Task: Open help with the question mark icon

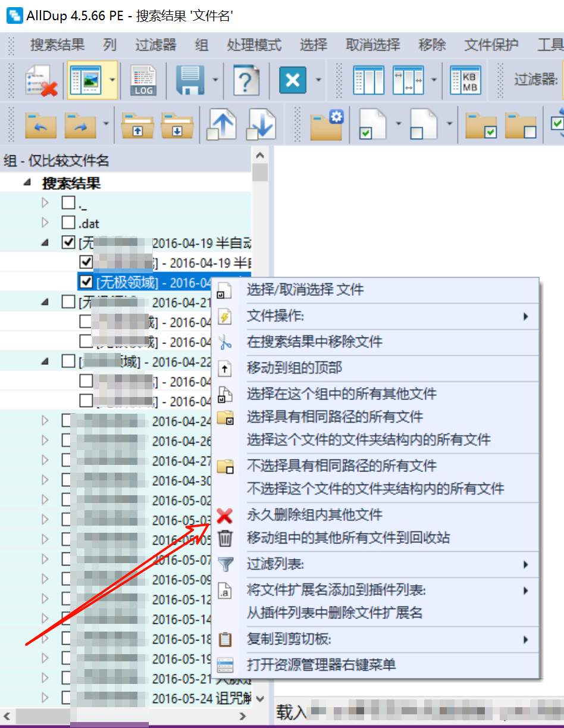Action: point(246,80)
